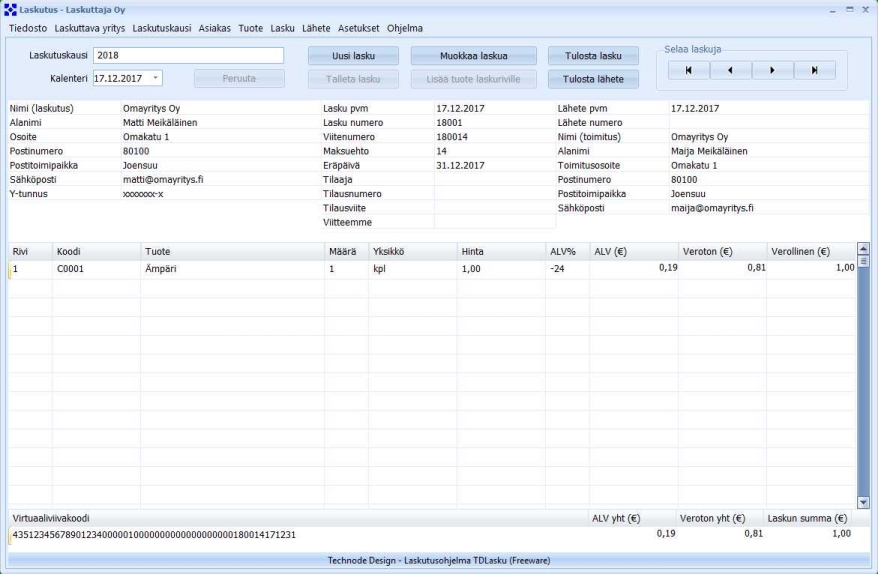Viewport: 878px width, 574px height.
Task: Click email matti@omayritys.fi
Action: (x=163, y=180)
